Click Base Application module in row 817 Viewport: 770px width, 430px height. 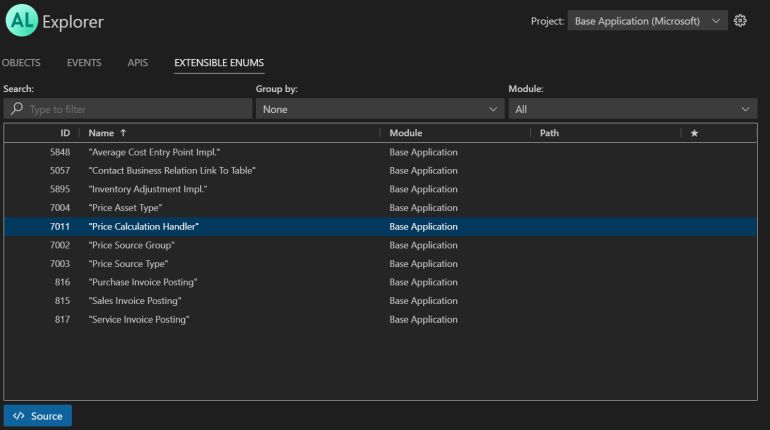pyautogui.click(x=423, y=320)
